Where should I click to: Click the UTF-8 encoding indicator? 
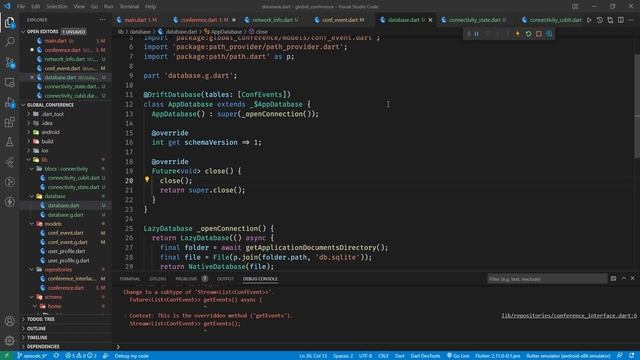coord(365,356)
